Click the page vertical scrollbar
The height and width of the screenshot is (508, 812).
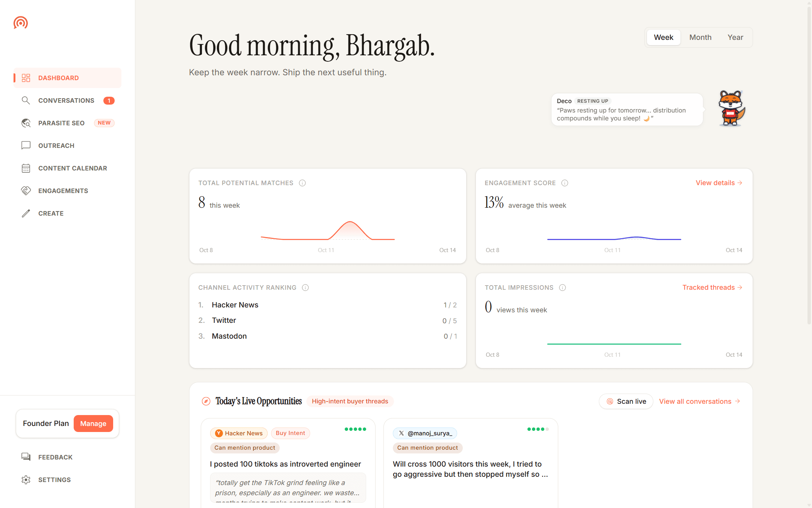click(809, 166)
